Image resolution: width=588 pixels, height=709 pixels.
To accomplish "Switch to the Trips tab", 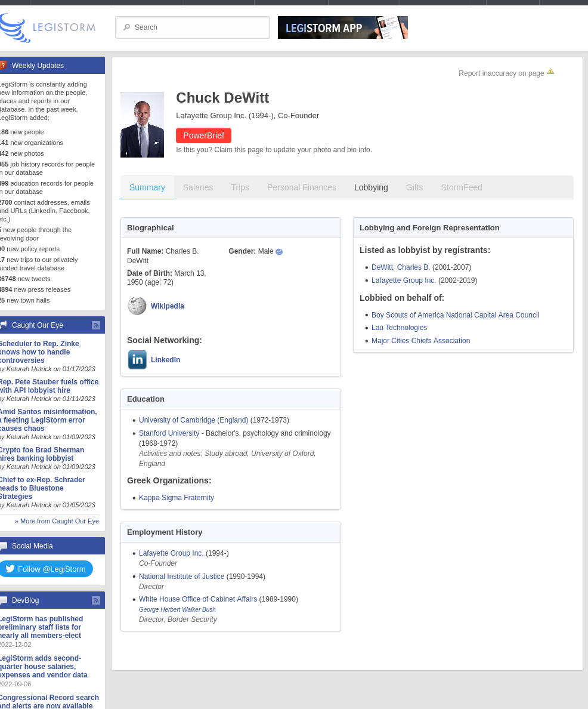I will tap(240, 187).
